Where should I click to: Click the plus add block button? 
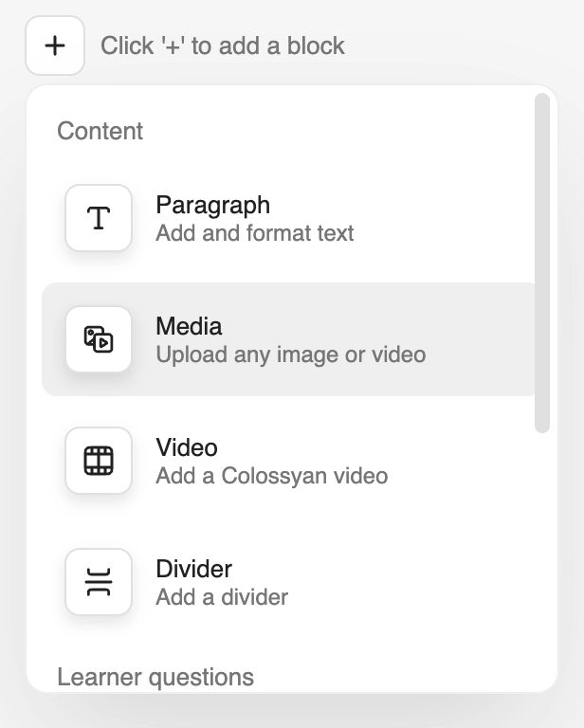(x=55, y=45)
